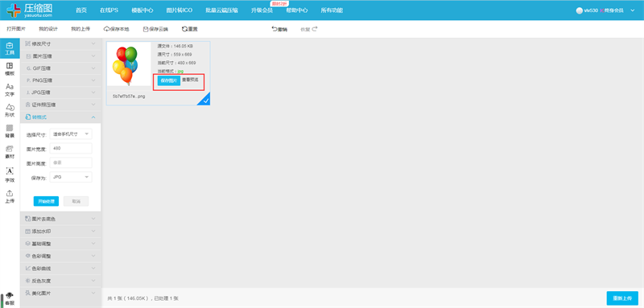The image size is (644, 308).
Task: Select the 形状 shapes sidebar icon
Action: click(10, 110)
